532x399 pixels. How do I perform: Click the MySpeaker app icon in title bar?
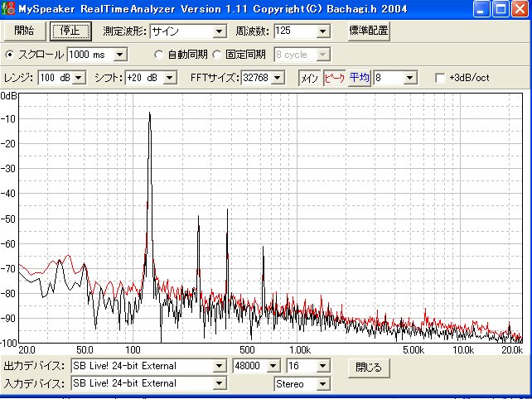tap(9, 9)
